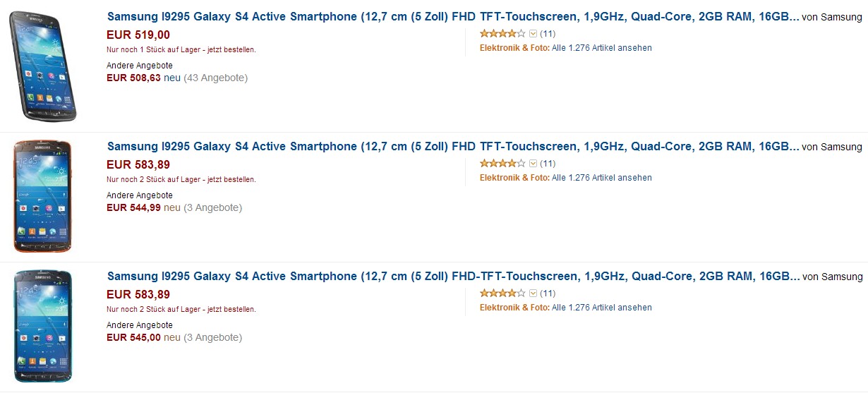Open the grey Galaxy S4 Active phone thumbnail
This screenshot has width=868, height=393.
[x=43, y=66]
